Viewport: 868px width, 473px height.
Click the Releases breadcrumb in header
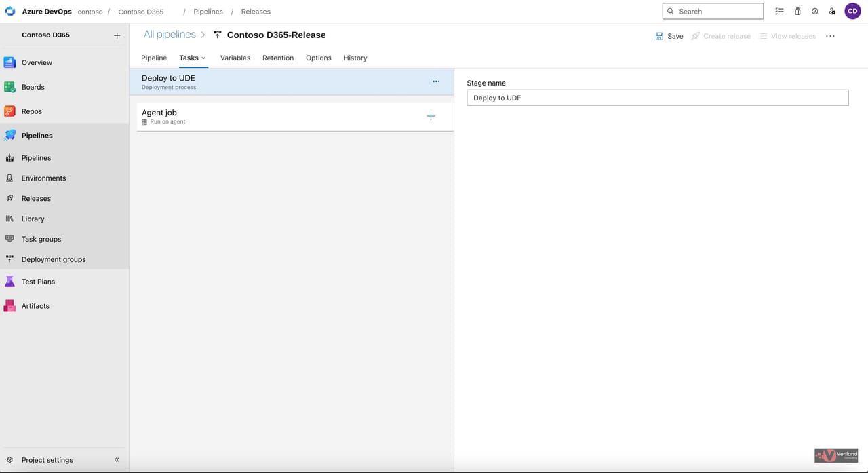pyautogui.click(x=256, y=12)
